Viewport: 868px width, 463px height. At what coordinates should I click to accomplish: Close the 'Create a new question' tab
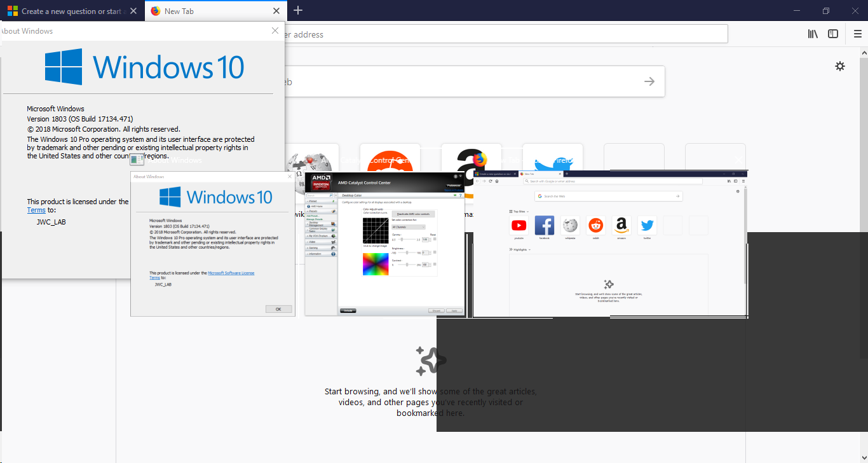pyautogui.click(x=133, y=11)
